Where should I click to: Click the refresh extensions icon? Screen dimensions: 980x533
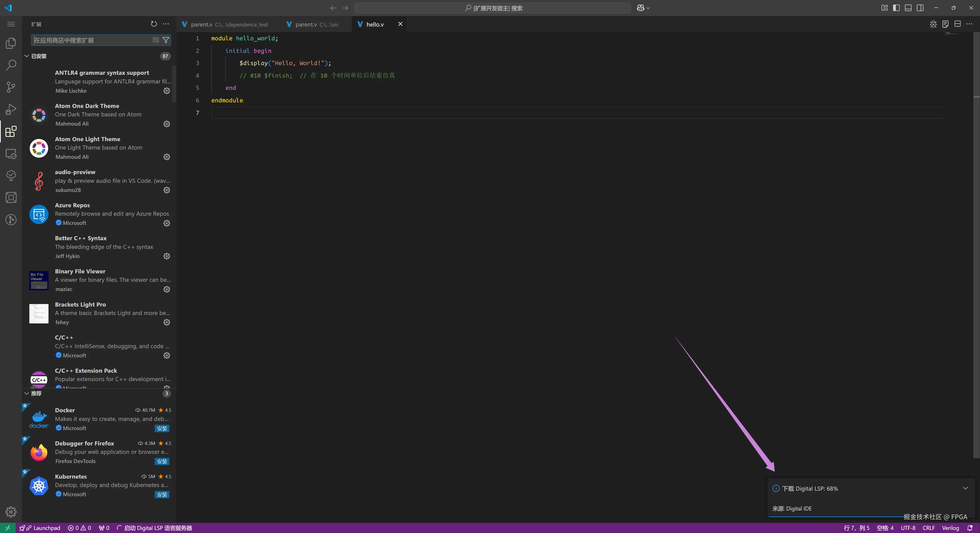[154, 24]
